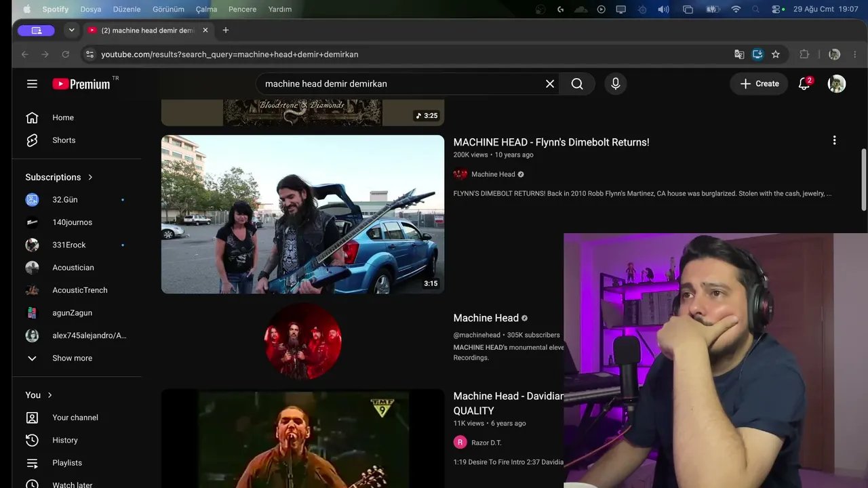Open the YouTube guide hamburger menu
Viewport: 868px width, 488px height.
pyautogui.click(x=32, y=83)
